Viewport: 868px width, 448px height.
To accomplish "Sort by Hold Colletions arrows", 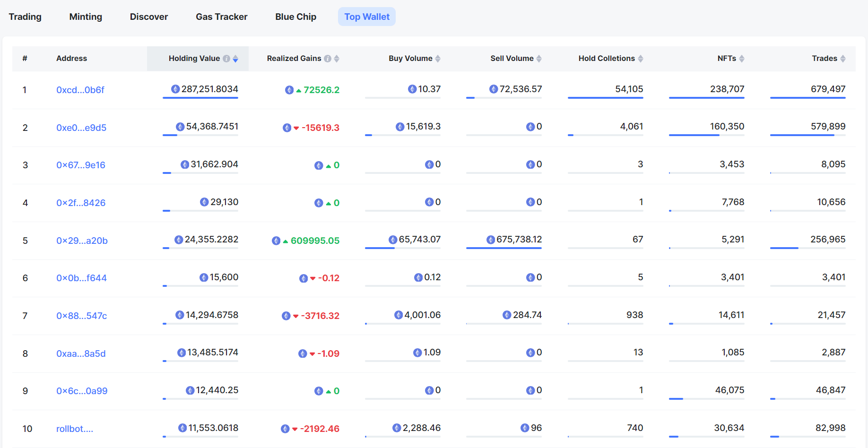I will 641,59.
